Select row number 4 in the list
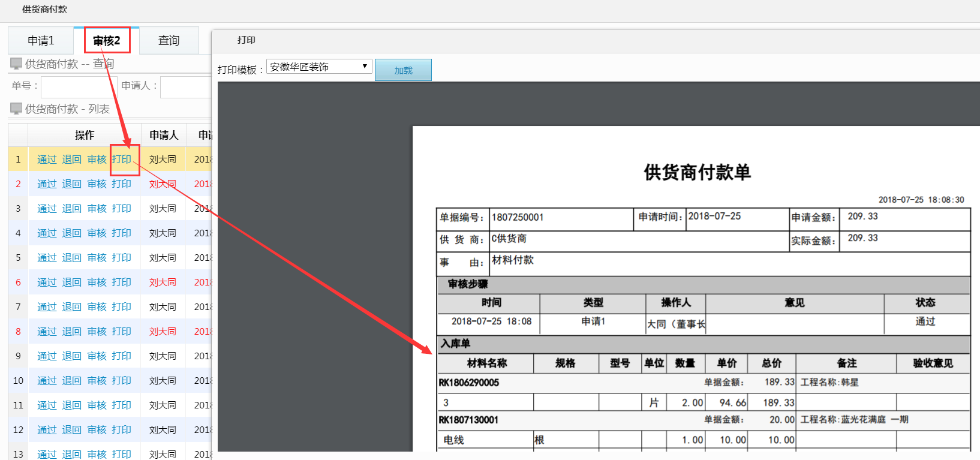The width and height of the screenshot is (980, 460). click(x=18, y=233)
